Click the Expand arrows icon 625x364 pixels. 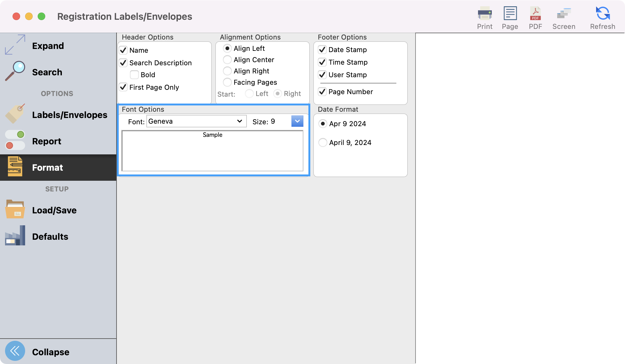15,45
